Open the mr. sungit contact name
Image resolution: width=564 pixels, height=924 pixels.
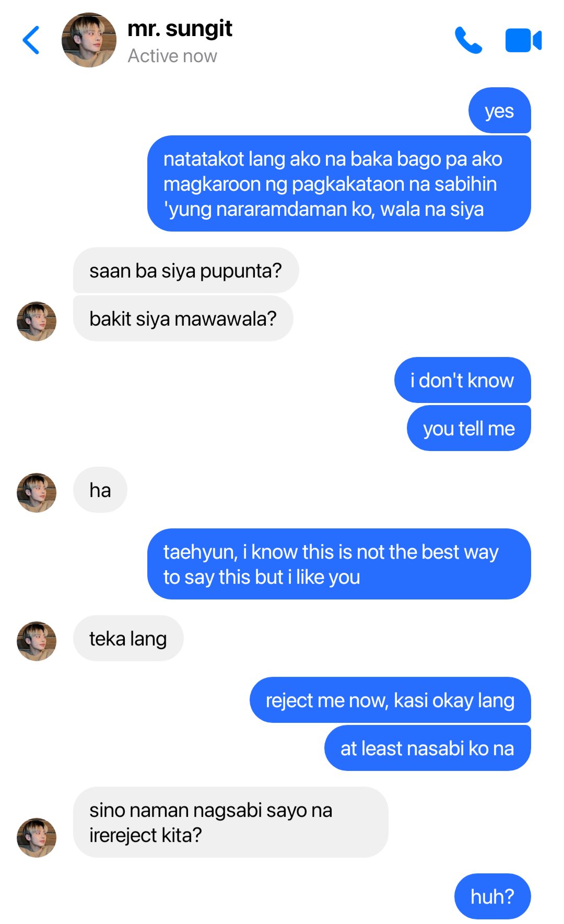point(180,29)
